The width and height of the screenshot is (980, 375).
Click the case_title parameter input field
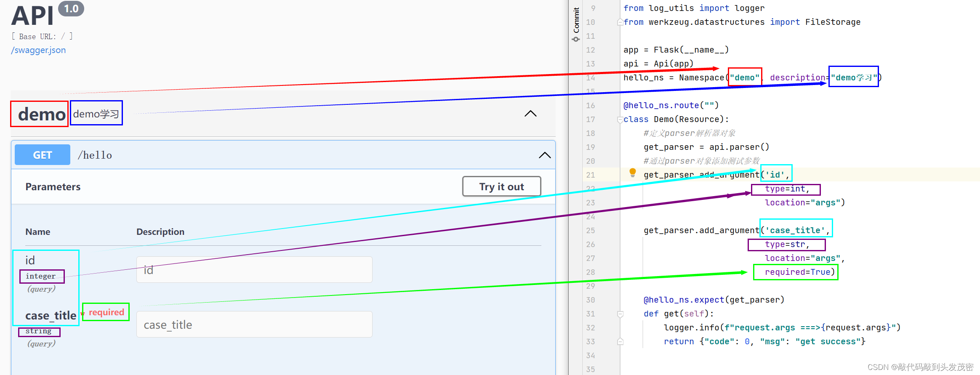point(254,324)
